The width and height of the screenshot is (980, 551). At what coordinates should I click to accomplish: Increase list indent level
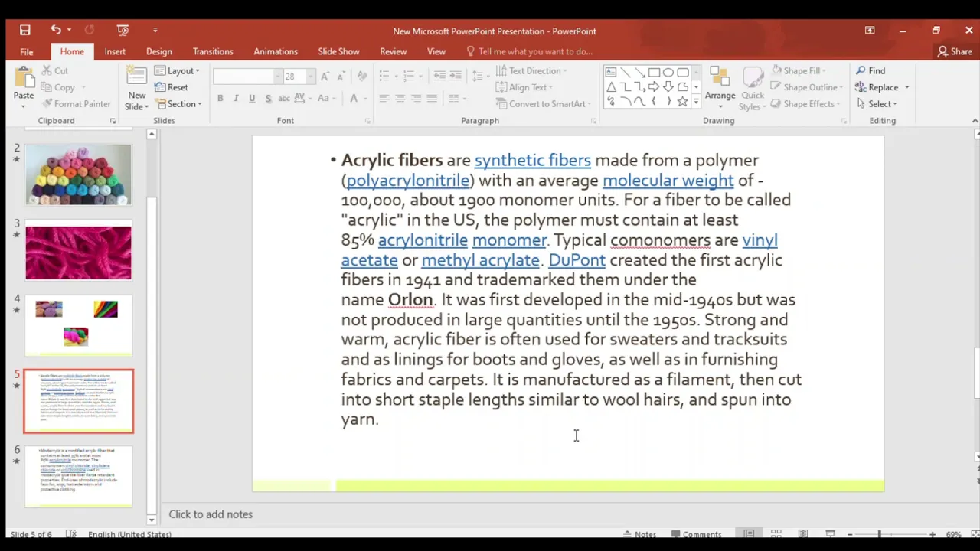[x=456, y=76]
